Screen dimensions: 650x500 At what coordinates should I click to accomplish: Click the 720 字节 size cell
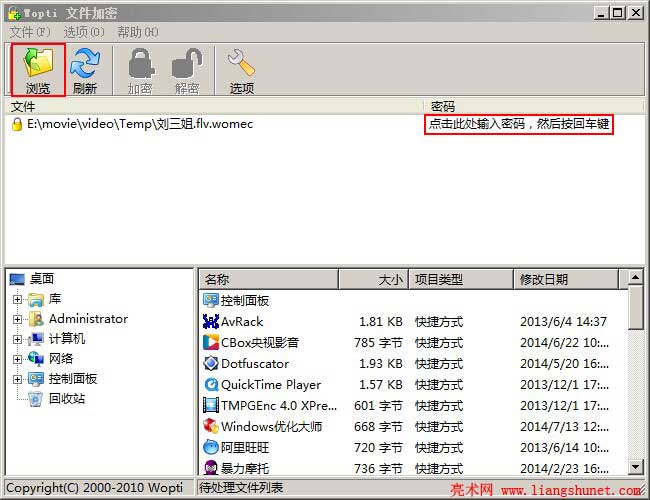[x=378, y=448]
